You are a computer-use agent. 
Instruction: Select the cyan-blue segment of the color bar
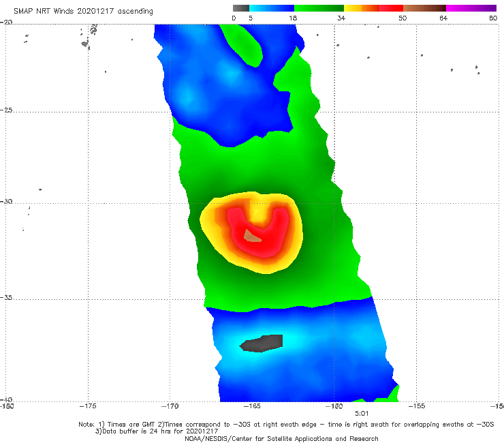point(272,8)
